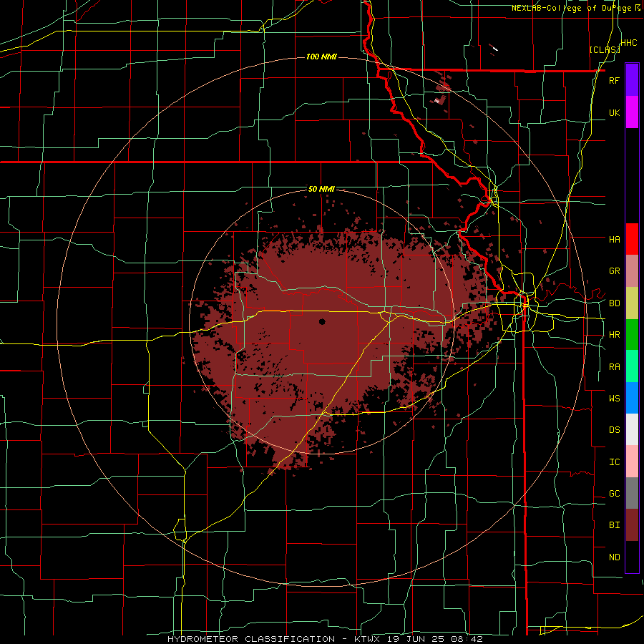
Task: Click the ND legend label
Action: [x=614, y=557]
